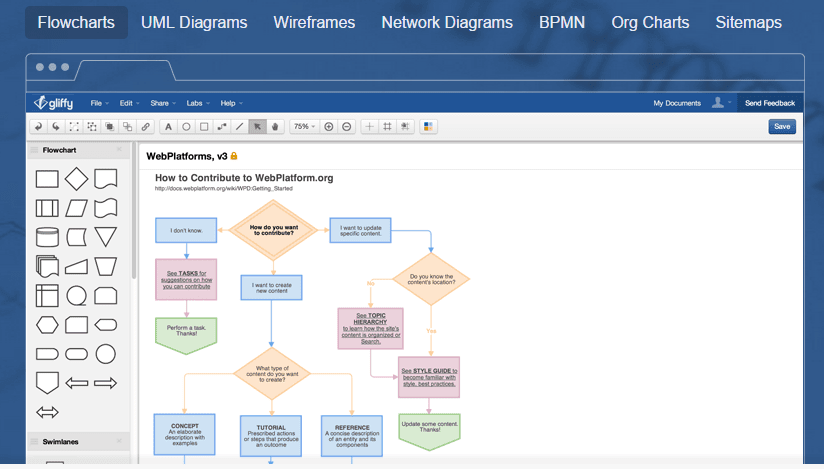Select the Pan hand tool
The height and width of the screenshot is (469, 824).
(x=275, y=127)
